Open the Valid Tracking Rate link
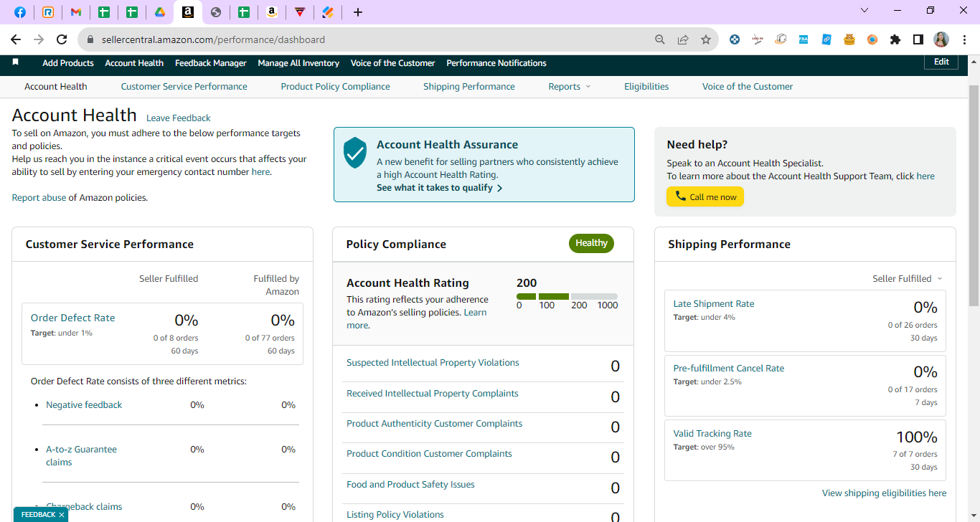This screenshot has width=980, height=522. [x=712, y=434]
